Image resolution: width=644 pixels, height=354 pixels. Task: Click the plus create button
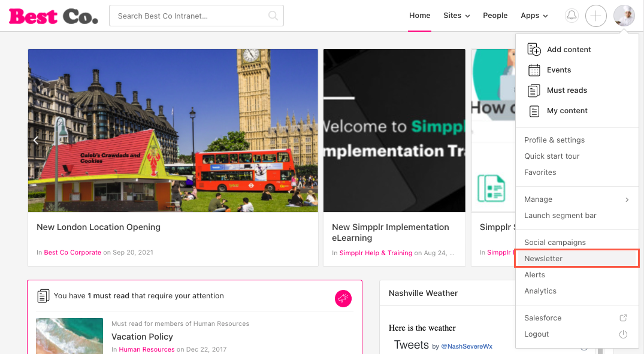[x=595, y=16]
